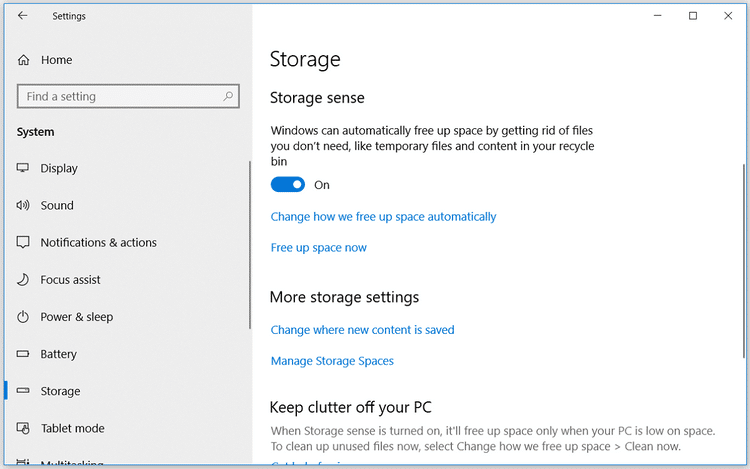Open Change how we free up space automatically
The height and width of the screenshot is (469, 750).
(383, 217)
